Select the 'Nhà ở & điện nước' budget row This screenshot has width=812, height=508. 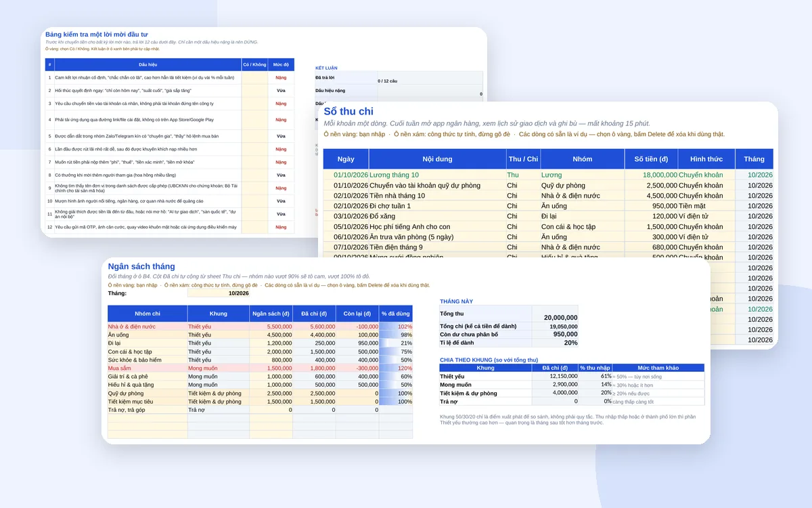(x=148, y=326)
